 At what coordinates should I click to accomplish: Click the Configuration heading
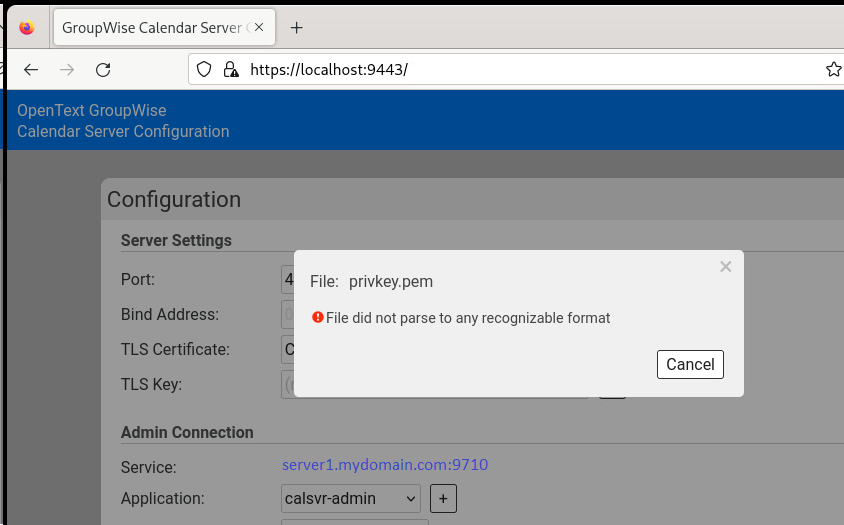tap(174, 200)
